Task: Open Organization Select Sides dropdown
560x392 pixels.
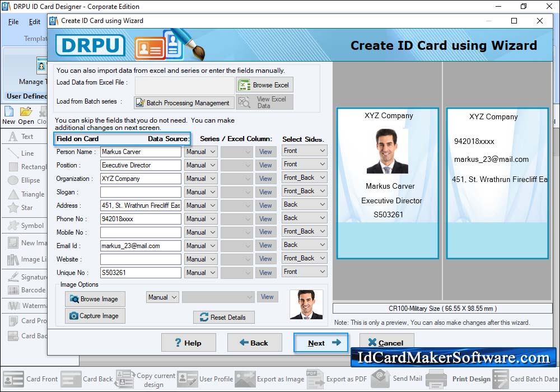Action: (x=304, y=178)
